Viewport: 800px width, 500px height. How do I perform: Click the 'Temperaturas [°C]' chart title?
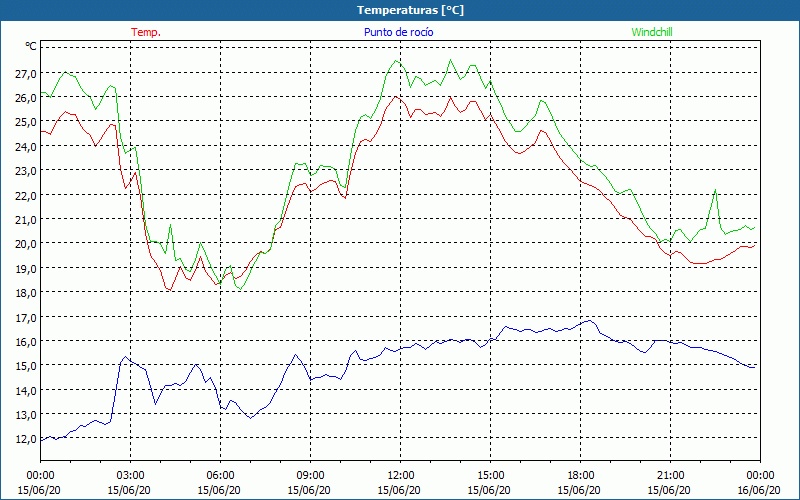point(410,10)
